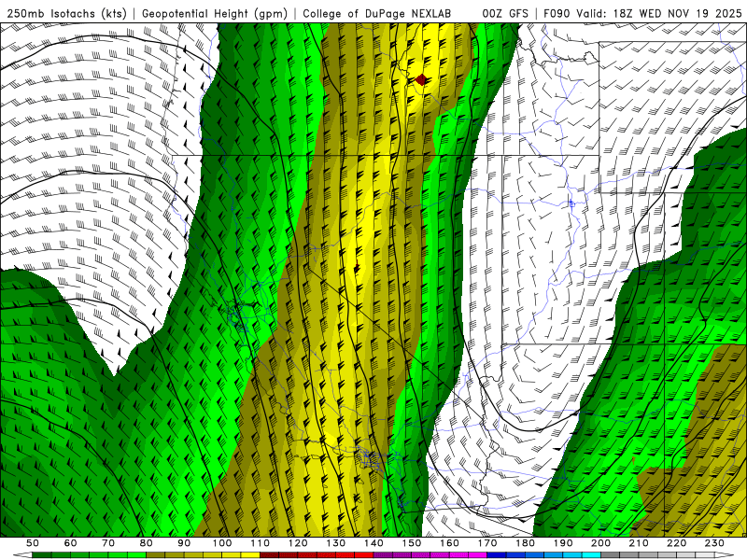Click the 60 value on the color scale
This screenshot has width=747, height=560.
tap(70, 543)
